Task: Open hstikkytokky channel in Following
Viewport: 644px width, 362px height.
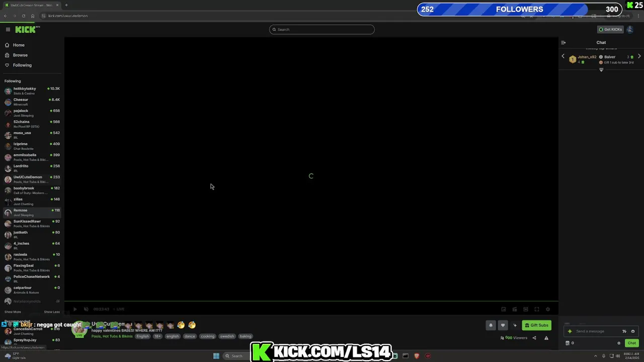Action: [x=32, y=91]
